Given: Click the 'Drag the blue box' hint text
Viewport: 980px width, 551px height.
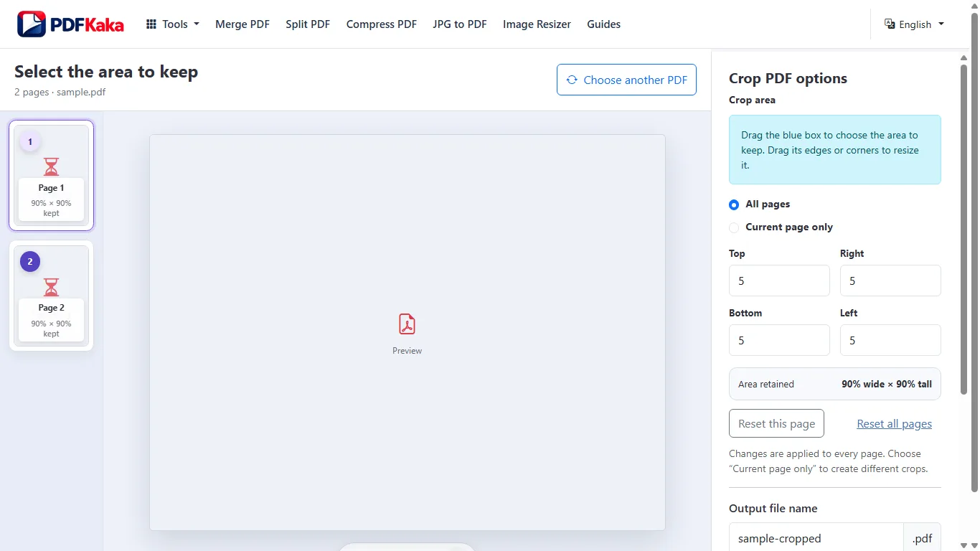Looking at the screenshot, I should coord(830,150).
